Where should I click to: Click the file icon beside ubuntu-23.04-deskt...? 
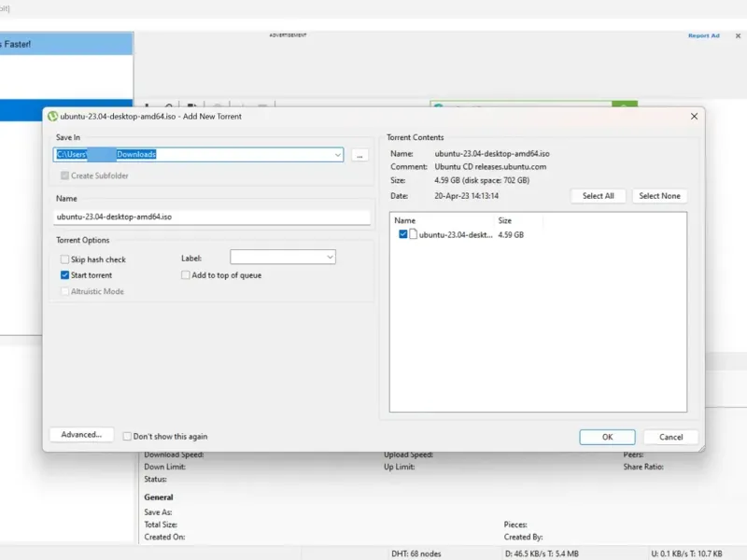413,234
